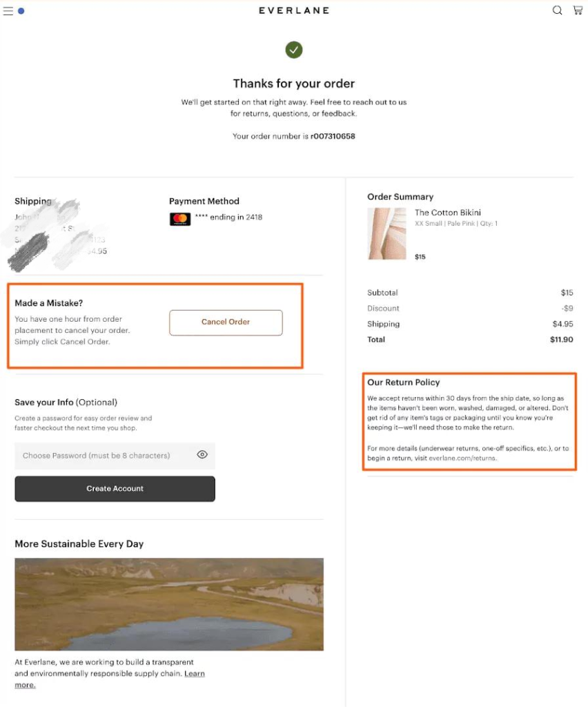Click the Everlane logo

294,10
